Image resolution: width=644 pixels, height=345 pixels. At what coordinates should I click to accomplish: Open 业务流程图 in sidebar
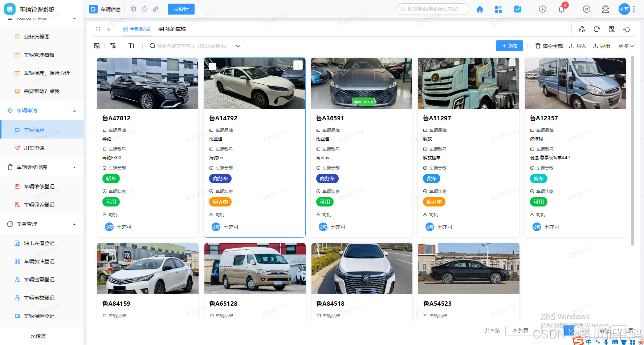(37, 37)
